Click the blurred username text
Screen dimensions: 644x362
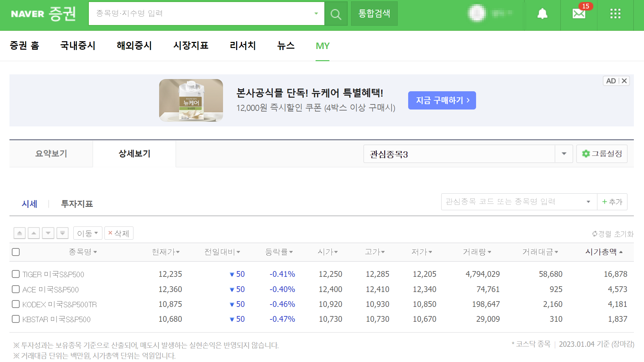click(502, 14)
